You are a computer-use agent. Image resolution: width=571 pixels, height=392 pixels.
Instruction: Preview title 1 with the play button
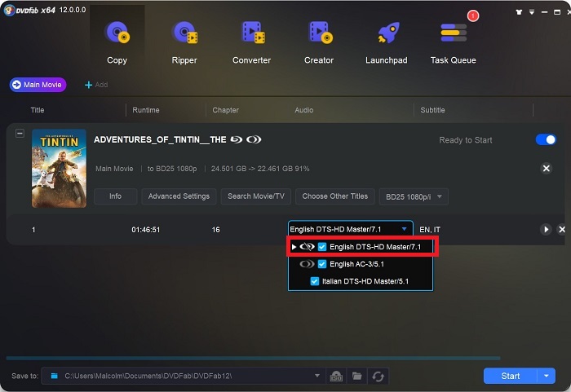(x=546, y=229)
